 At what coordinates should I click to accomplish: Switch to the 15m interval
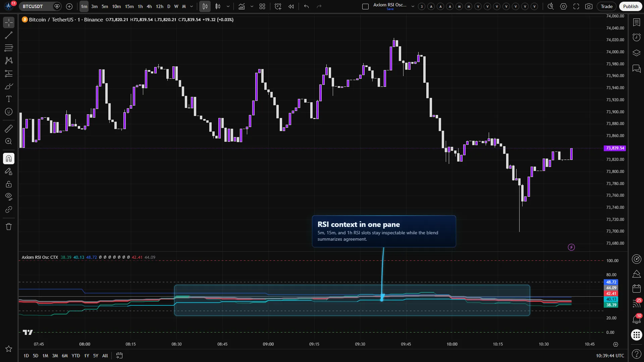pos(129,6)
